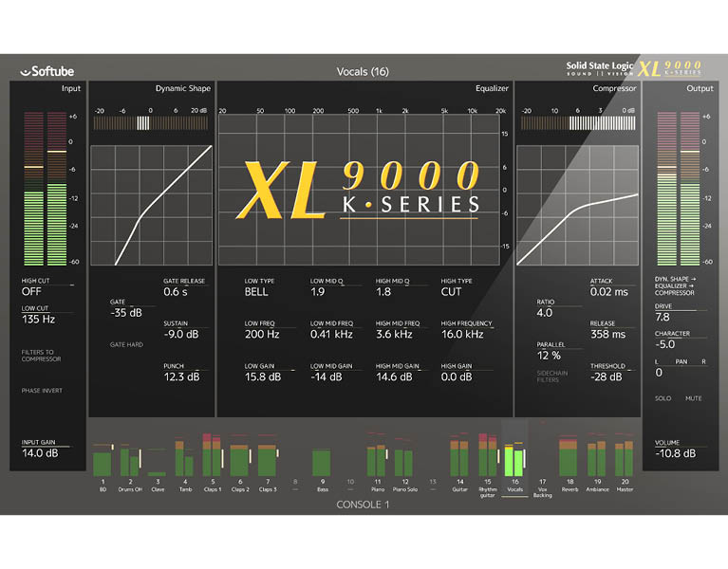
Task: Set High Mid Q 1.8 value
Action: pos(383,292)
